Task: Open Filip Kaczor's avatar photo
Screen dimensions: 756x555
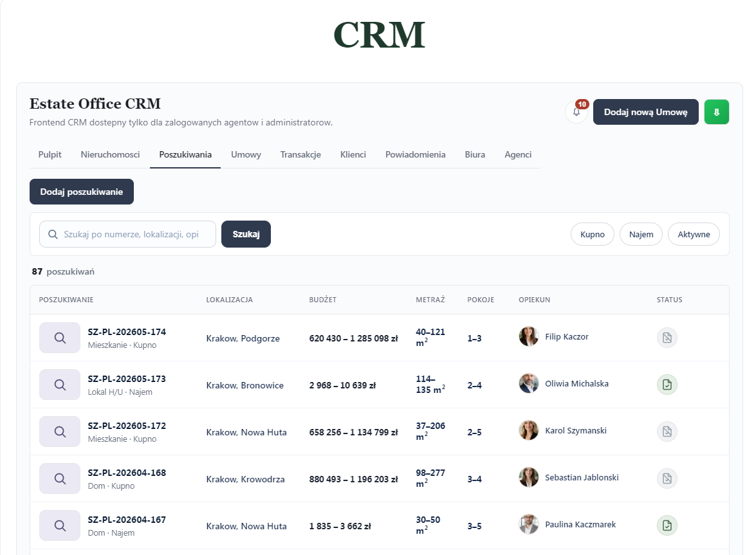Action: [x=529, y=336]
